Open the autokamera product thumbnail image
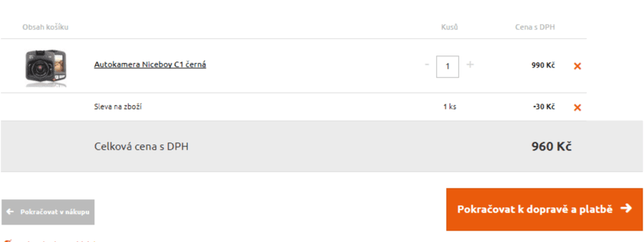This screenshot has height=242, width=644. 46,68
